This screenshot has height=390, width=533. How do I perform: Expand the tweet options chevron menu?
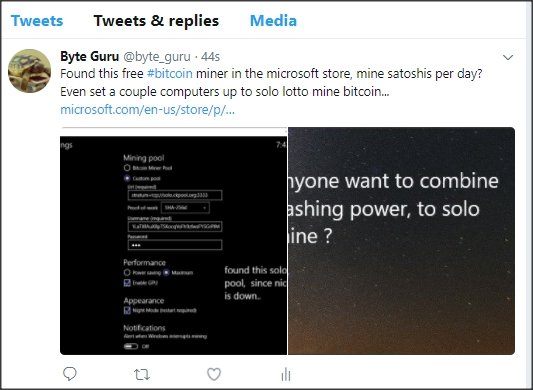tap(508, 57)
